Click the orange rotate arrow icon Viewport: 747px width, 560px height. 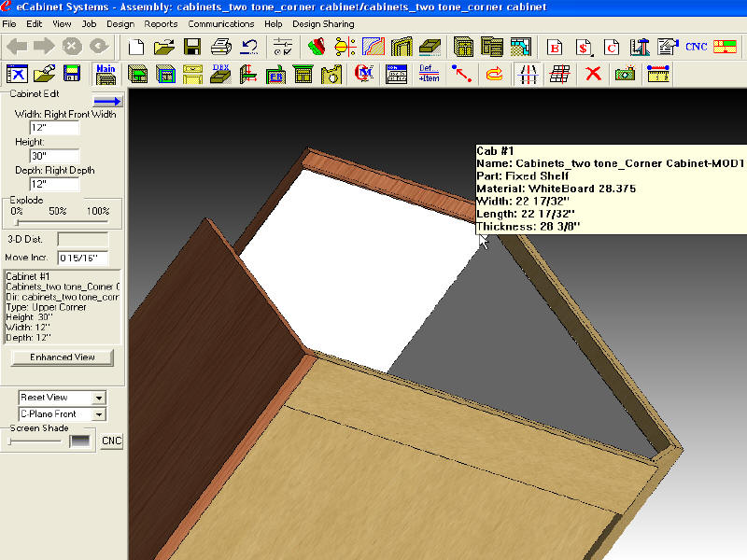coord(494,75)
